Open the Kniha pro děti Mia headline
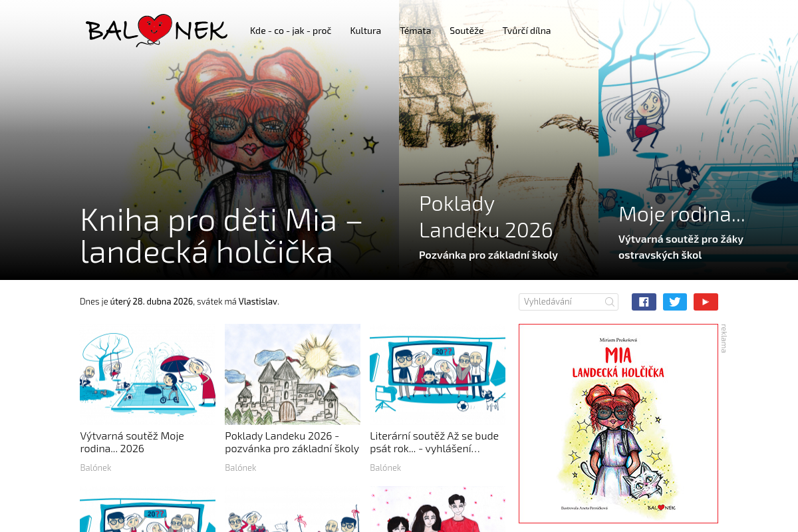The height and width of the screenshot is (532, 798). 221,236
